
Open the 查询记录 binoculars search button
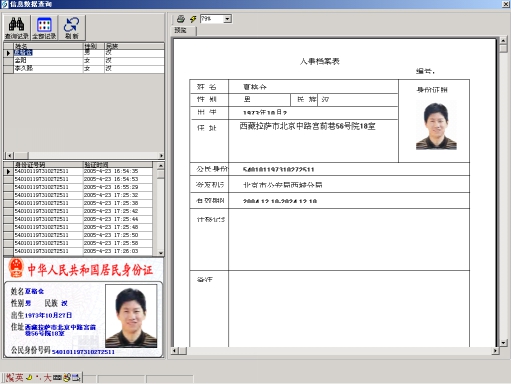pyautogui.click(x=17, y=28)
